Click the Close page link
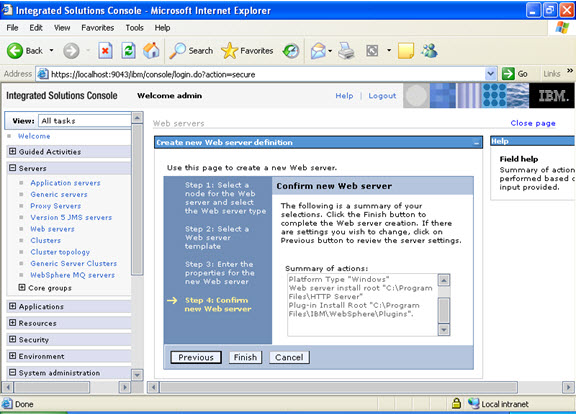The width and height of the screenshot is (576, 414). point(533,123)
